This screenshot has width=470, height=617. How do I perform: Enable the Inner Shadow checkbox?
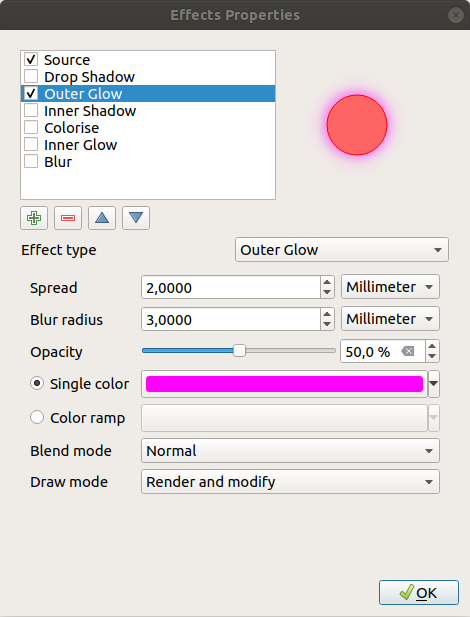pyautogui.click(x=31, y=110)
